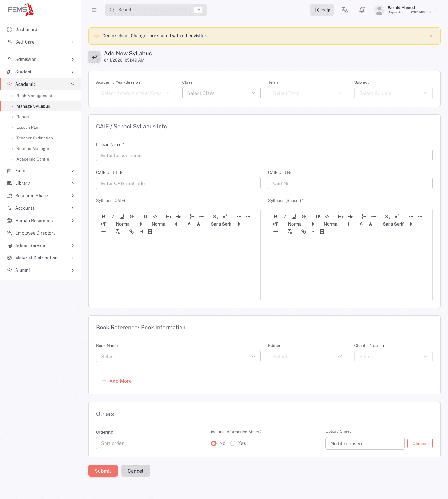
Task: Clear formatting in Syllabus (School) editor
Action: 290,231
